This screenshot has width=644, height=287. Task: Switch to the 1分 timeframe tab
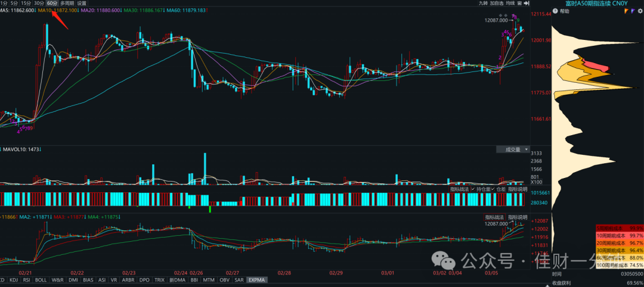4,3
